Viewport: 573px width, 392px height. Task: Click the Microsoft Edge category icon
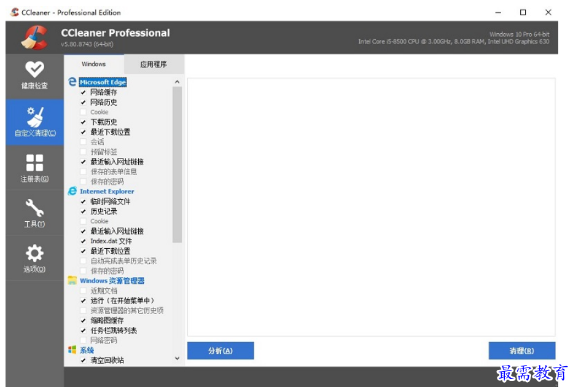click(72, 82)
